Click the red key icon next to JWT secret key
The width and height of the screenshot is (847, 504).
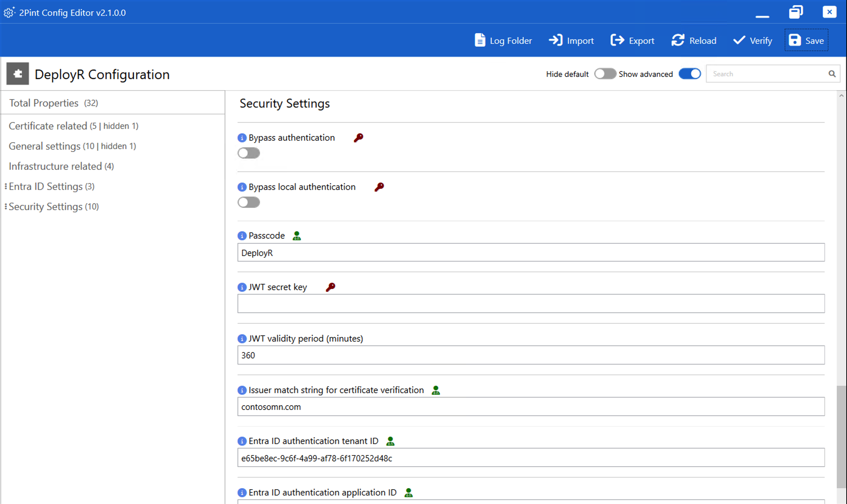pos(330,287)
